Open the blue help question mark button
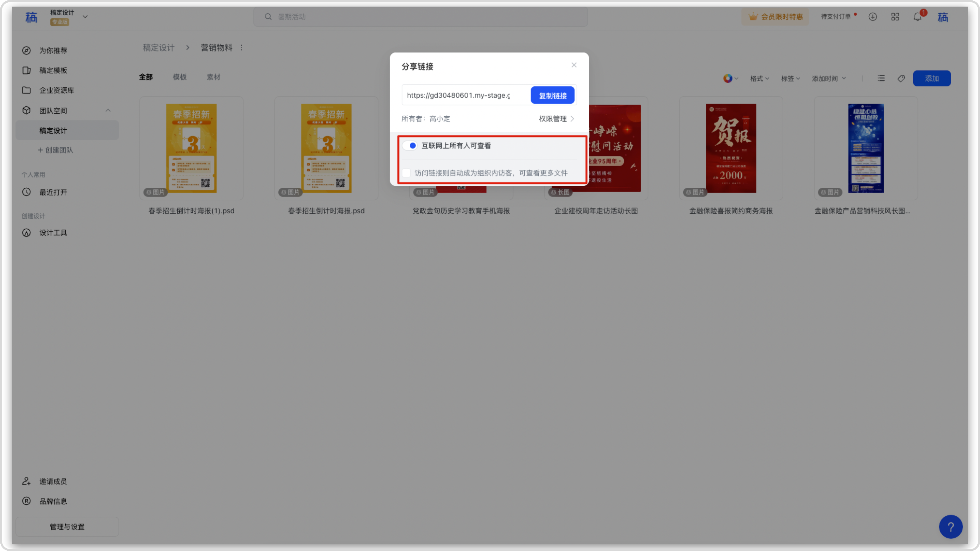 pyautogui.click(x=951, y=527)
